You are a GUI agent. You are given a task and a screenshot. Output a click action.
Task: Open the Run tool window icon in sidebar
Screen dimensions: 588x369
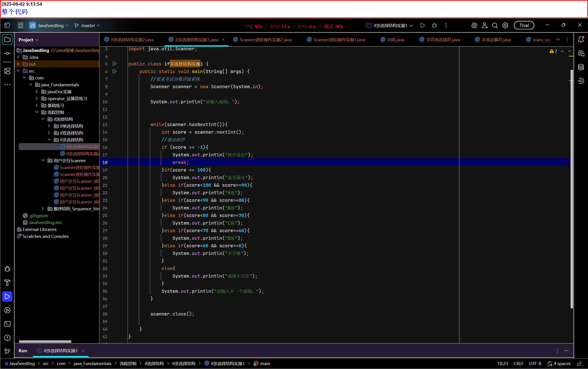7,296
